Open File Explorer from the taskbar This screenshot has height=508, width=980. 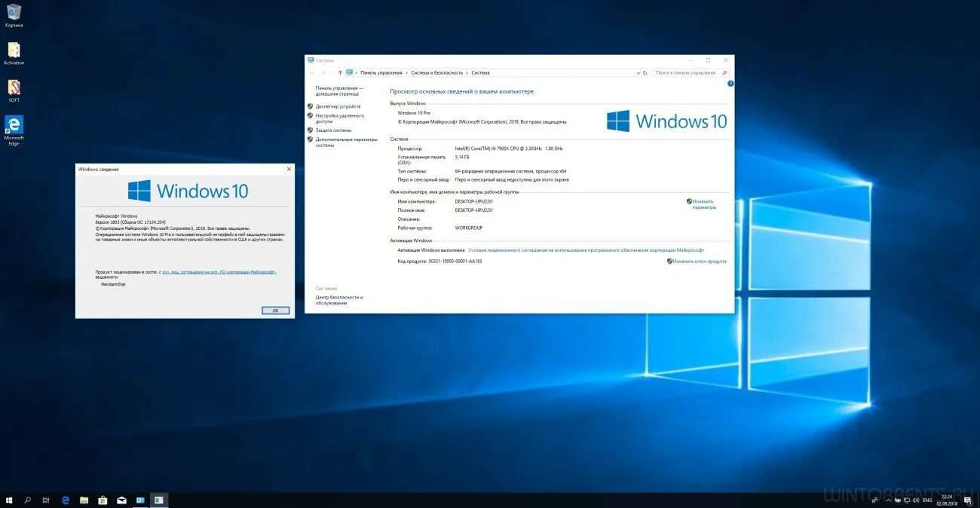tap(84, 500)
